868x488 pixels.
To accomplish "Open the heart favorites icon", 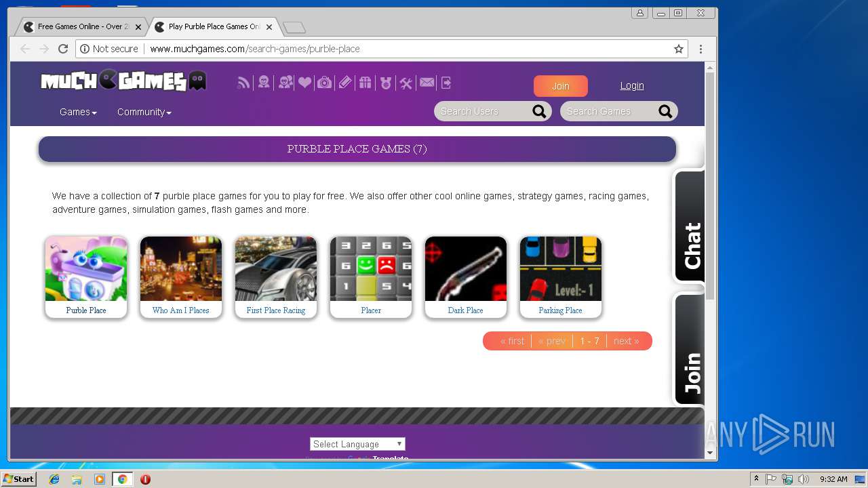I will [x=304, y=83].
